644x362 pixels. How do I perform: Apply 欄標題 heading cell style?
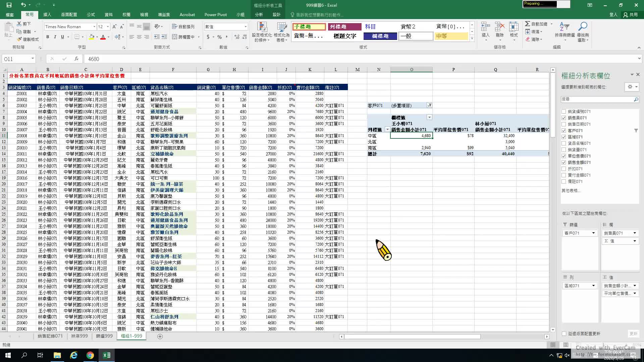pyautogui.click(x=380, y=36)
